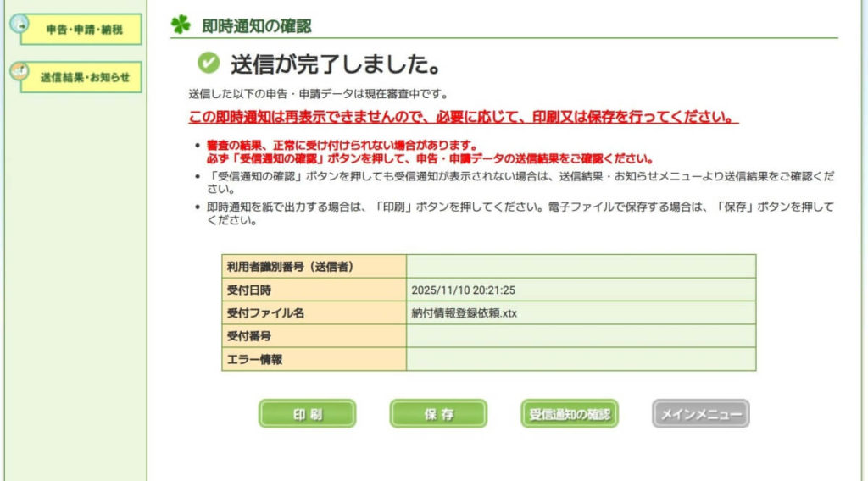The height and width of the screenshot is (481, 868).
Task: Click the 利用者識別番号（送信者） label cell
Action: pos(314,267)
